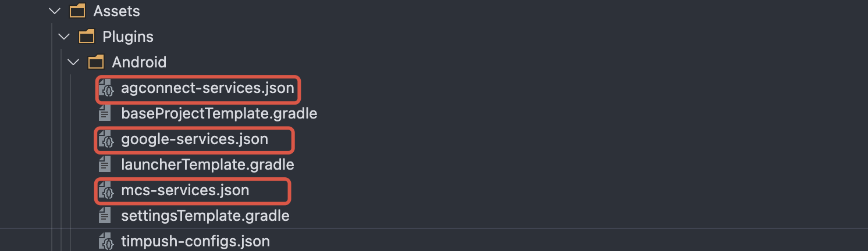The width and height of the screenshot is (868, 251).
Task: Click the Plugins folder icon
Action: 86,37
